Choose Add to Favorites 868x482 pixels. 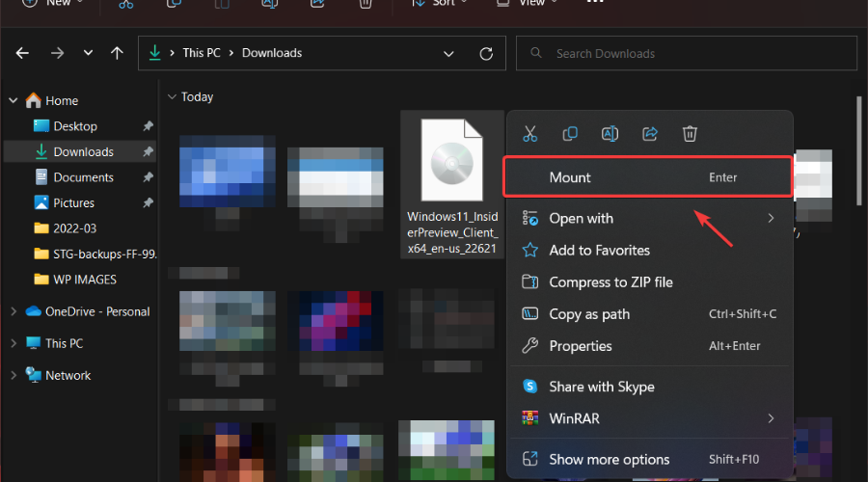click(x=650, y=250)
